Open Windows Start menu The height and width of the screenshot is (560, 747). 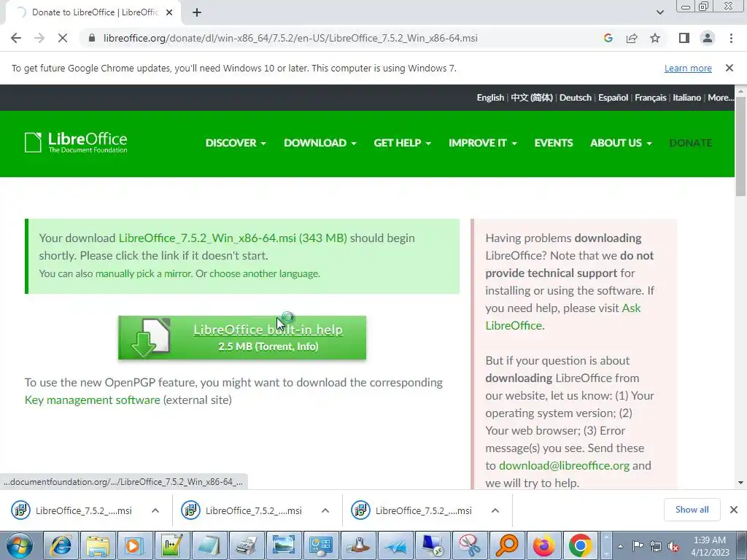pos(19,545)
